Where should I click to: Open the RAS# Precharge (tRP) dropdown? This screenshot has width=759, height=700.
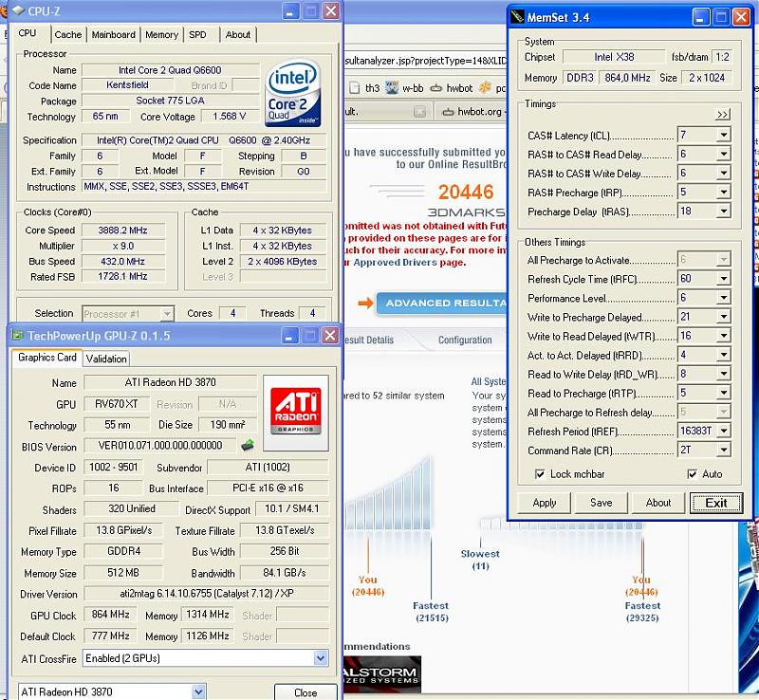tap(723, 192)
